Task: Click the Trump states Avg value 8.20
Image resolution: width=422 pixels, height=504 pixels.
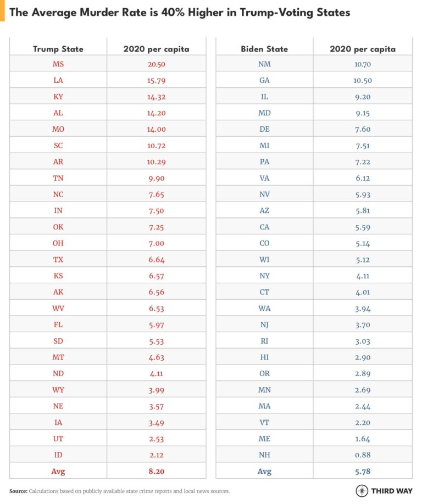Action: 156,471
